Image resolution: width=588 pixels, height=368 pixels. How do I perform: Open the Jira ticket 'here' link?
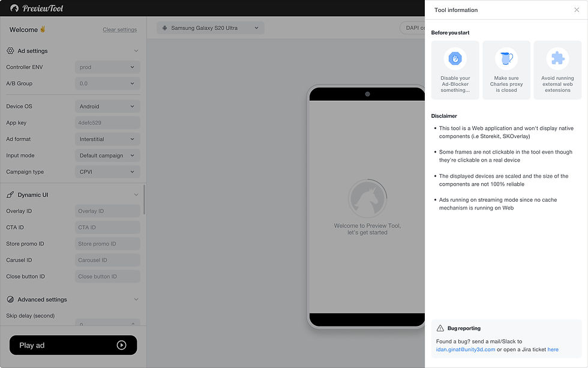click(553, 349)
